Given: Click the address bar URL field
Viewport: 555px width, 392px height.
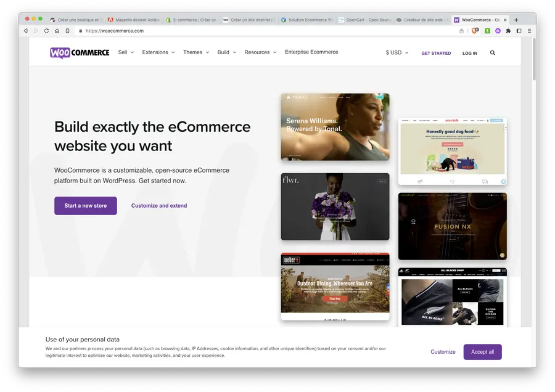Looking at the screenshot, I should pyautogui.click(x=265, y=31).
